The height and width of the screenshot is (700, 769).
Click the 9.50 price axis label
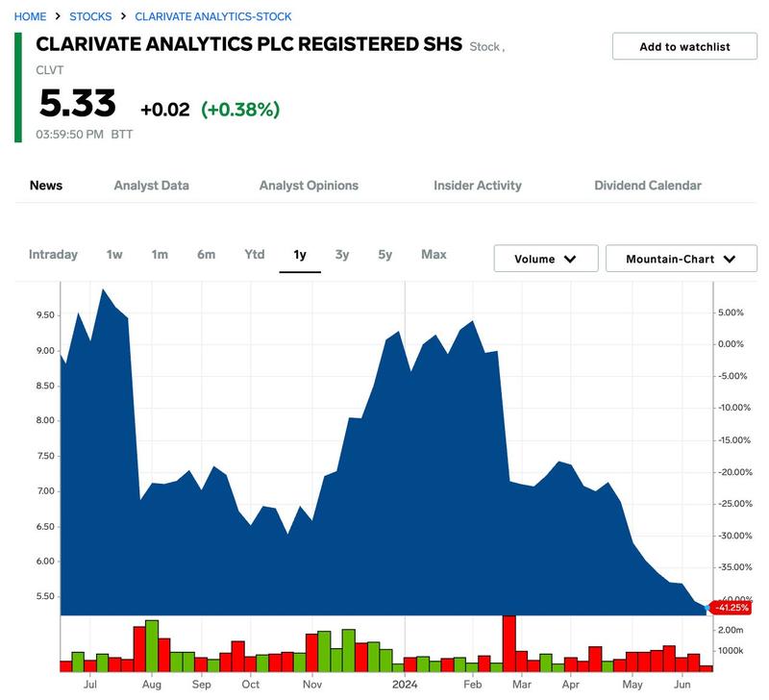click(45, 315)
